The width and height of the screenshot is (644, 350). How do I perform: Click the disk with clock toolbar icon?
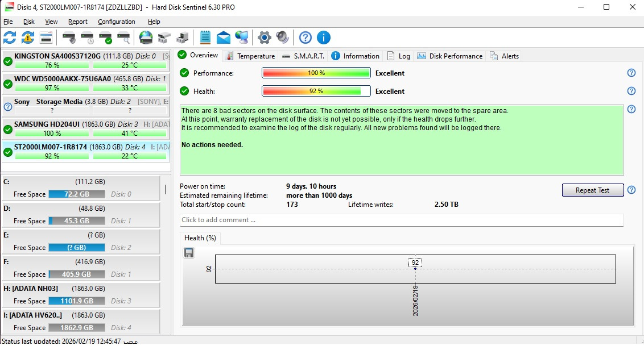tap(87, 37)
